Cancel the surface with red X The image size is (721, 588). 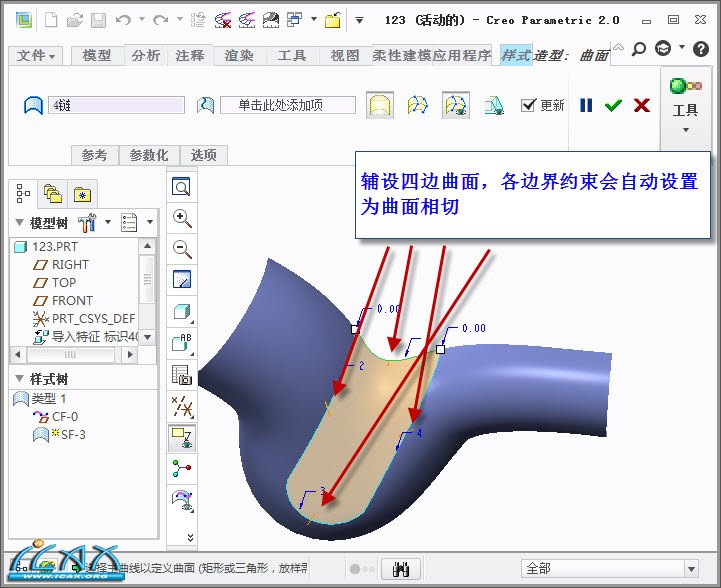tap(642, 105)
